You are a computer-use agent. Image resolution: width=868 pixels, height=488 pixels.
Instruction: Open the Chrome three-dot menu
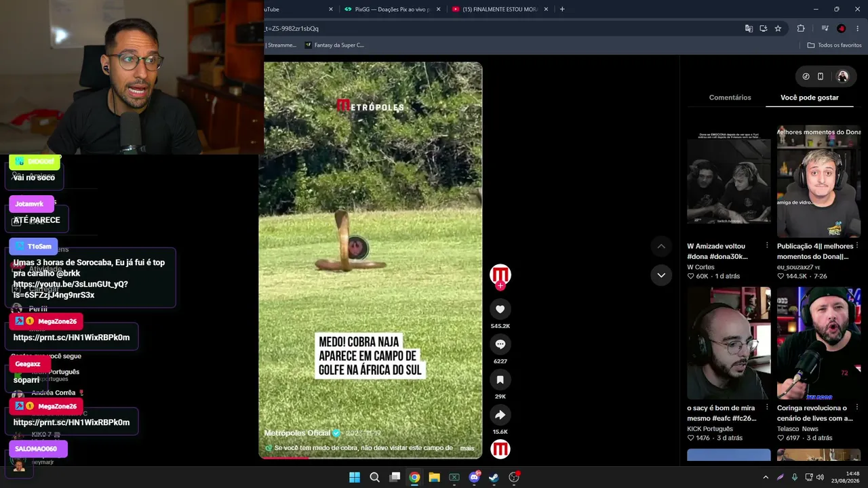pyautogui.click(x=858, y=28)
